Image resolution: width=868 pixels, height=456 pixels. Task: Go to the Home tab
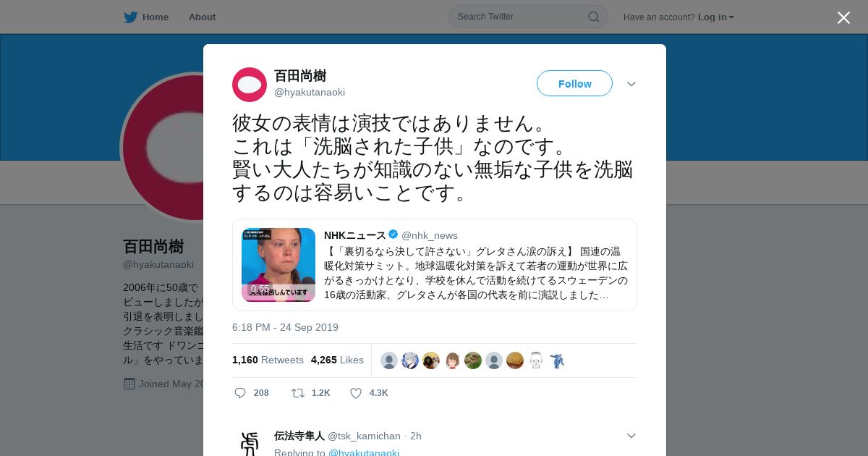146,17
